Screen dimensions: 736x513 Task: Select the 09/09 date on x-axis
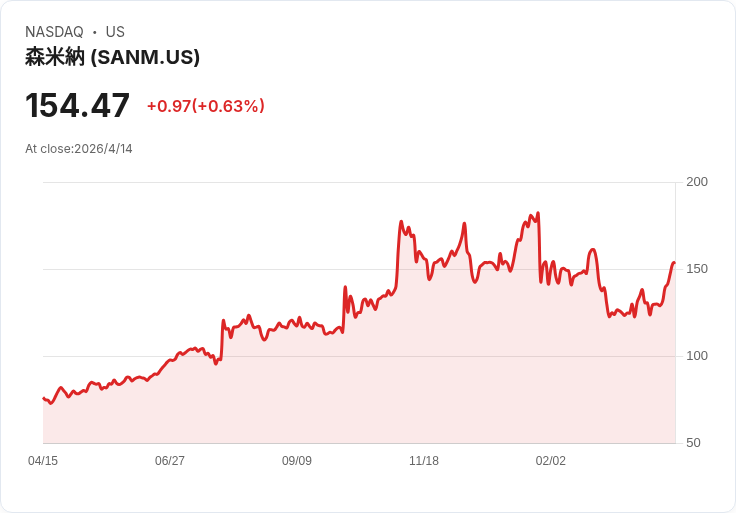(x=297, y=461)
